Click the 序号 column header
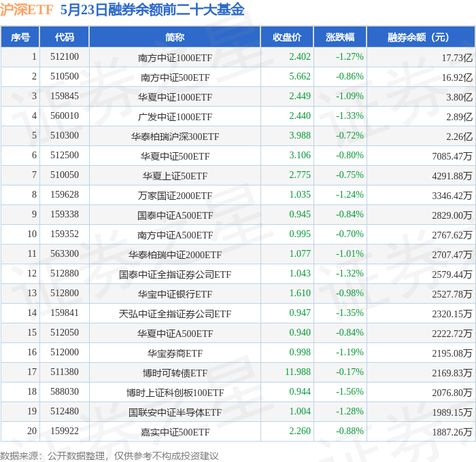476x462 pixels. click(20, 37)
